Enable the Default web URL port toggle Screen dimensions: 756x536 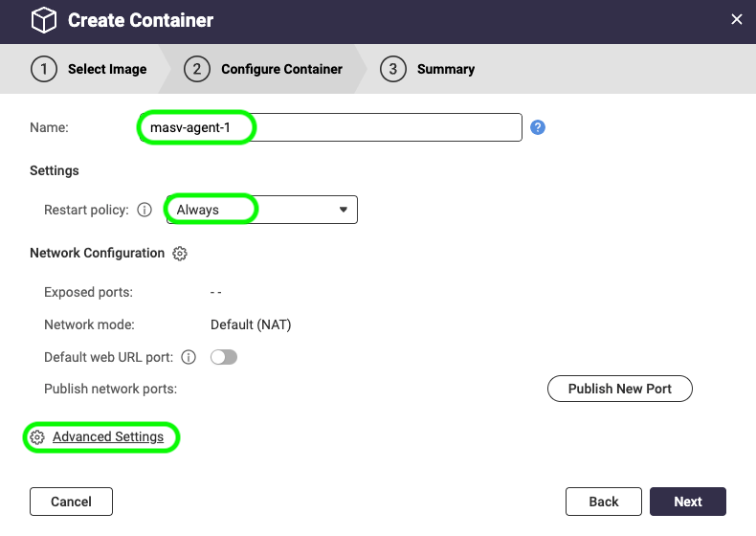224,357
